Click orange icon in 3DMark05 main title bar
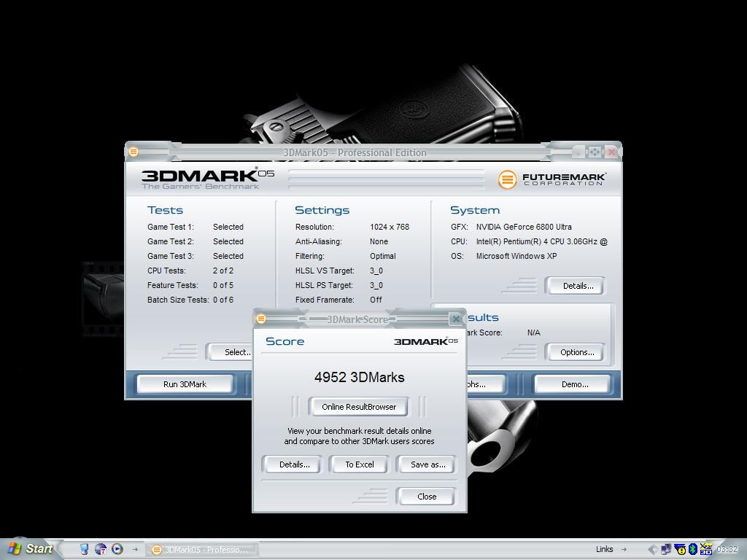 tap(133, 152)
